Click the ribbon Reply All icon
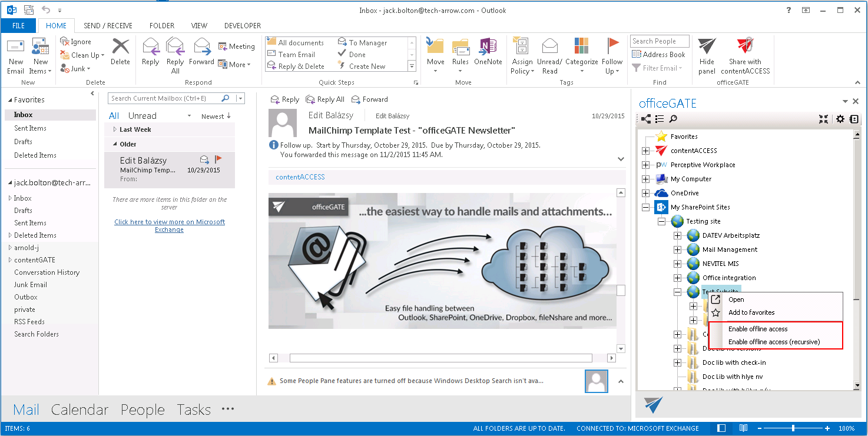 [175, 46]
